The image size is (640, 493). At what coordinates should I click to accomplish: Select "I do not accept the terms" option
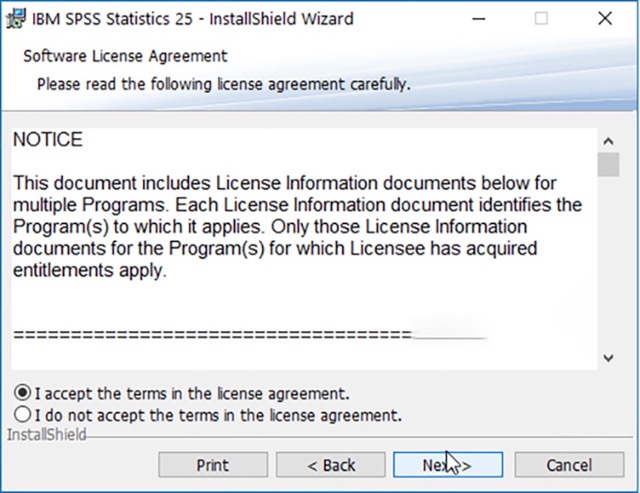coord(22,415)
